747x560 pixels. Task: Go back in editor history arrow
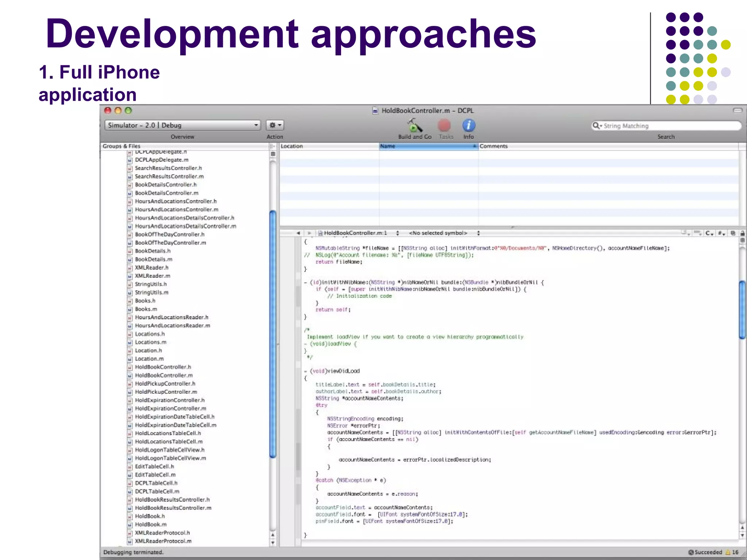[298, 233]
